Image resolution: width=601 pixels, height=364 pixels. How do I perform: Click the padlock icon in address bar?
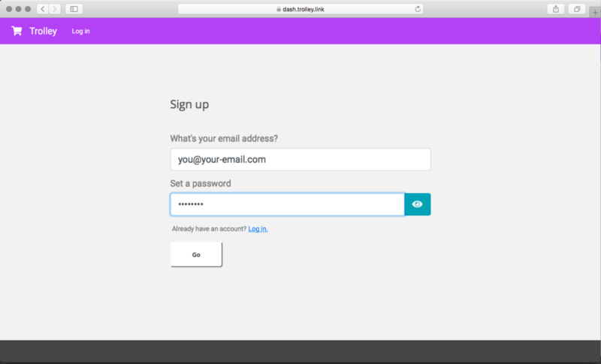tap(279, 9)
